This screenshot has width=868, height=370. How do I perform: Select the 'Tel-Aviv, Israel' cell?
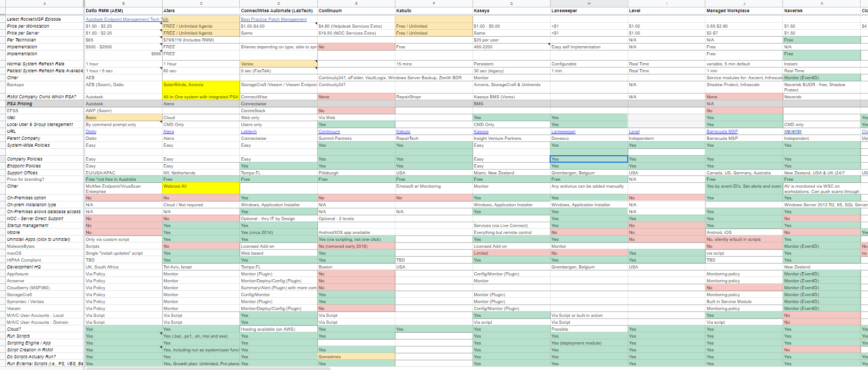pyautogui.click(x=201, y=267)
